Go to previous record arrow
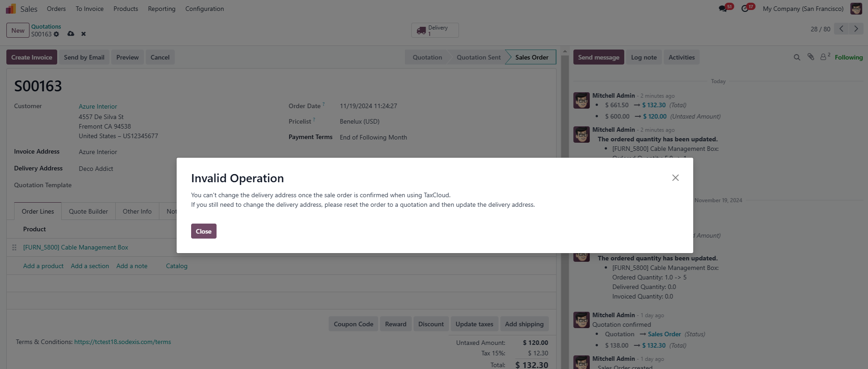Viewport: 868px width, 369px height. [x=841, y=29]
